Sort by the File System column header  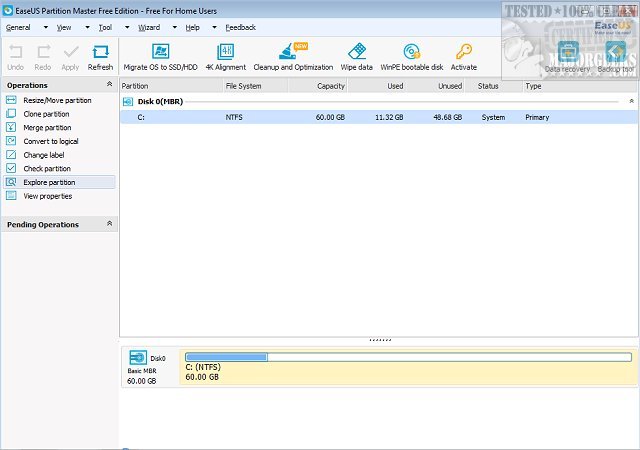tap(256, 86)
